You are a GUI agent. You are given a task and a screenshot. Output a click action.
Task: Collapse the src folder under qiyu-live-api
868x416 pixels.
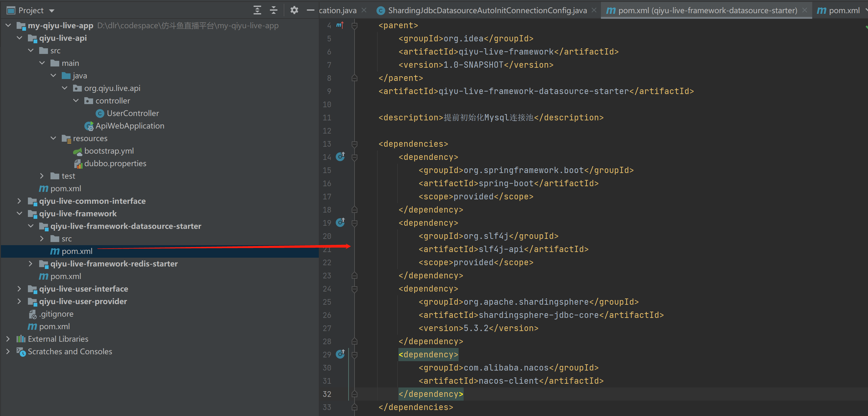click(x=31, y=50)
